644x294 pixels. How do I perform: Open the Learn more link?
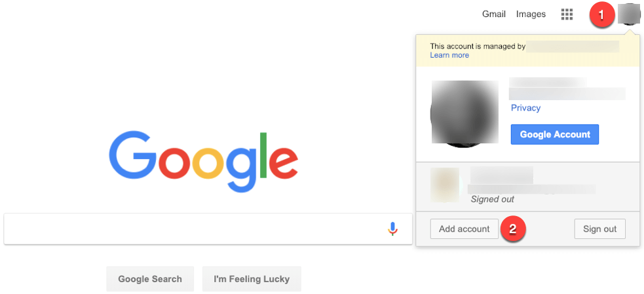449,55
